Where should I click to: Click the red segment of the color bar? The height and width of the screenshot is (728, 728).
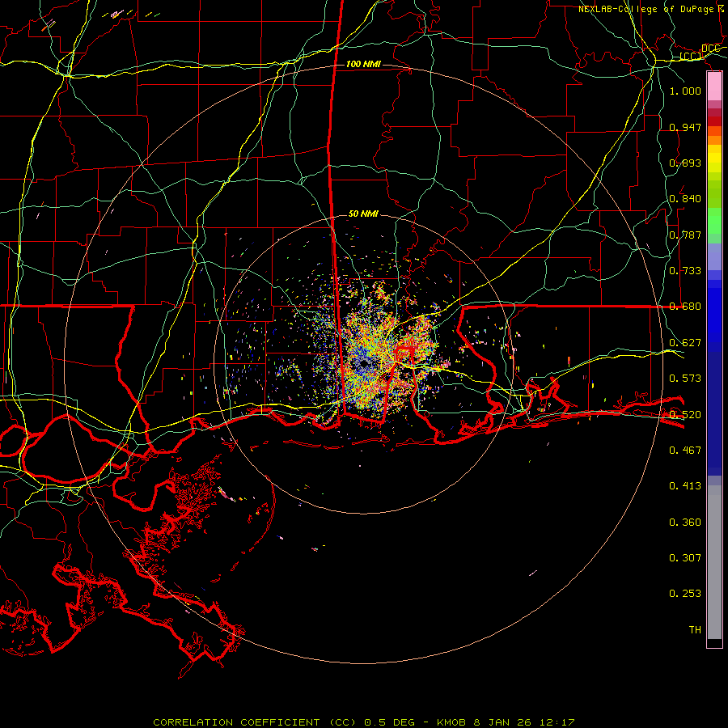pos(714,121)
